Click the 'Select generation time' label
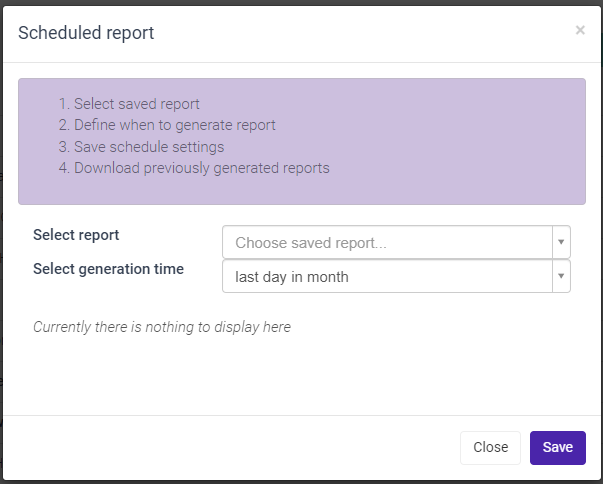Image resolution: width=603 pixels, height=484 pixels. 108,269
